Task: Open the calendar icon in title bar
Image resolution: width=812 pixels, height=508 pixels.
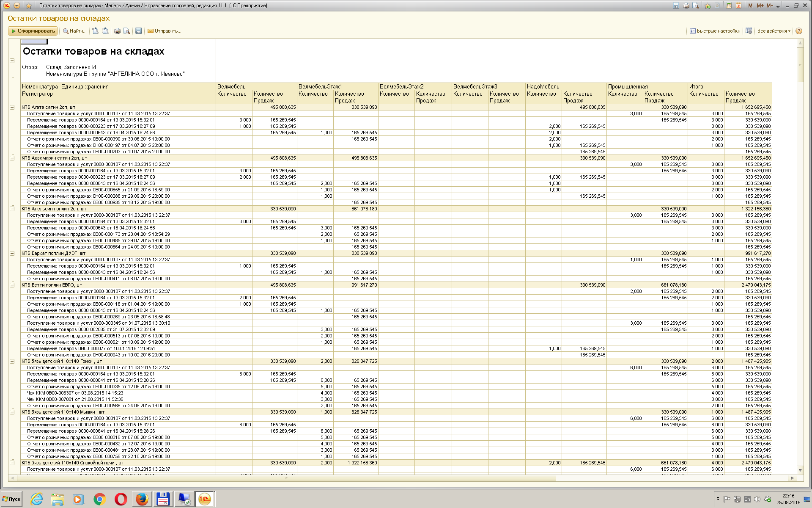Action: 738,6
